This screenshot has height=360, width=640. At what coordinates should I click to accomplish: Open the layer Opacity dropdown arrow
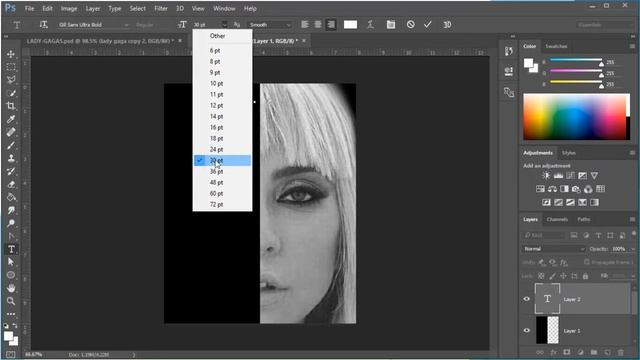click(633, 249)
